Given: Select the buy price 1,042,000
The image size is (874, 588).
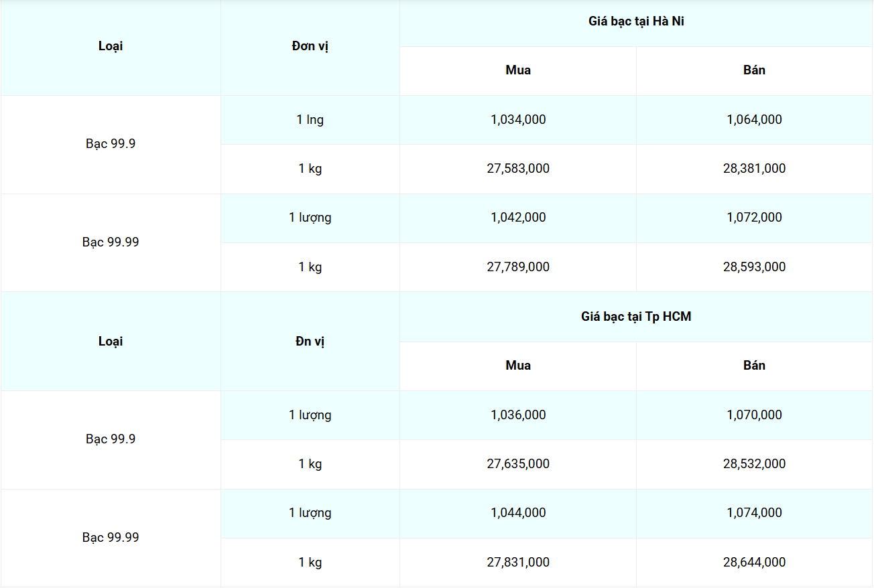Looking at the screenshot, I should click(x=518, y=218).
